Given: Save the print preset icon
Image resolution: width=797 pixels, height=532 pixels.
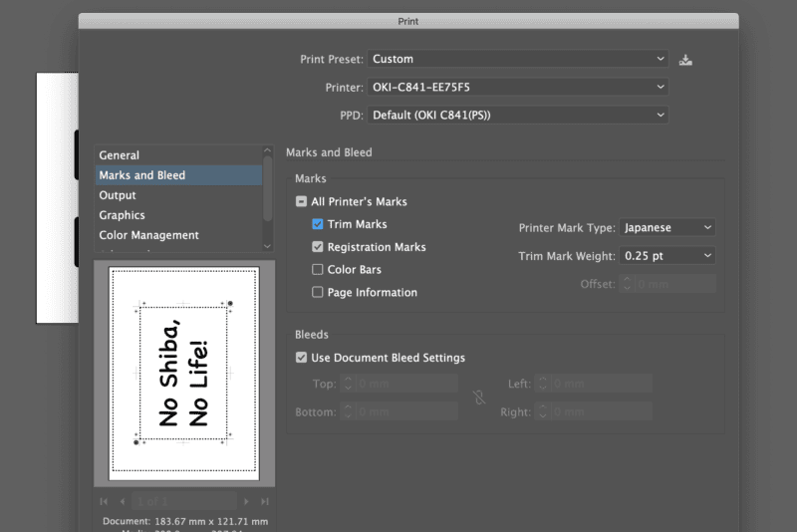Looking at the screenshot, I should click(685, 60).
